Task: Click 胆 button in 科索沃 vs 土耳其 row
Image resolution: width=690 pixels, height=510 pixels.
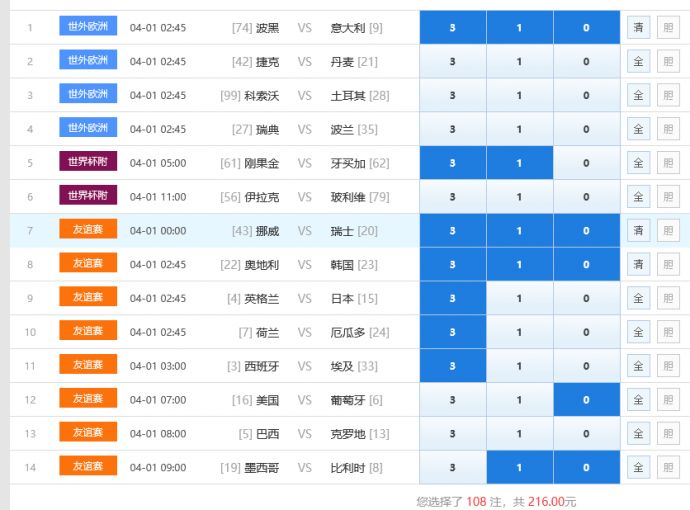Action: (667, 96)
